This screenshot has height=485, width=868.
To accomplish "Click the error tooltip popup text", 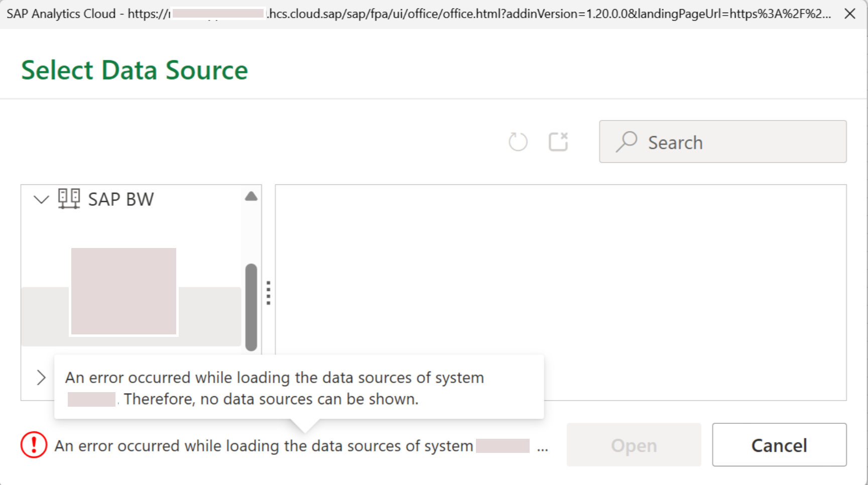I will tap(275, 388).
